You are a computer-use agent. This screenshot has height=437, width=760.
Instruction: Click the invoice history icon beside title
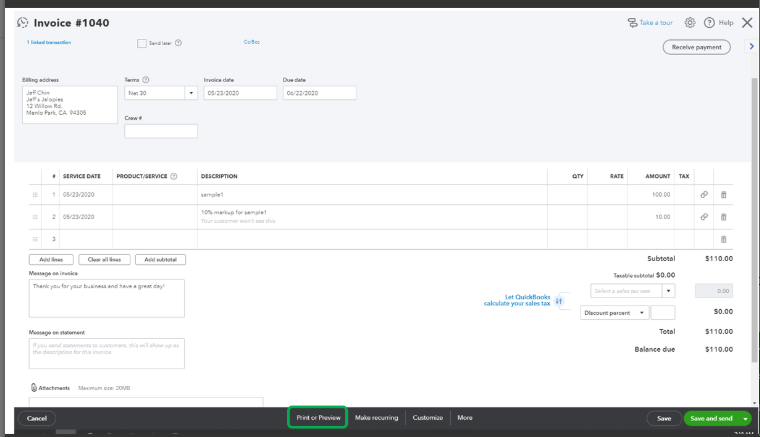coord(22,22)
